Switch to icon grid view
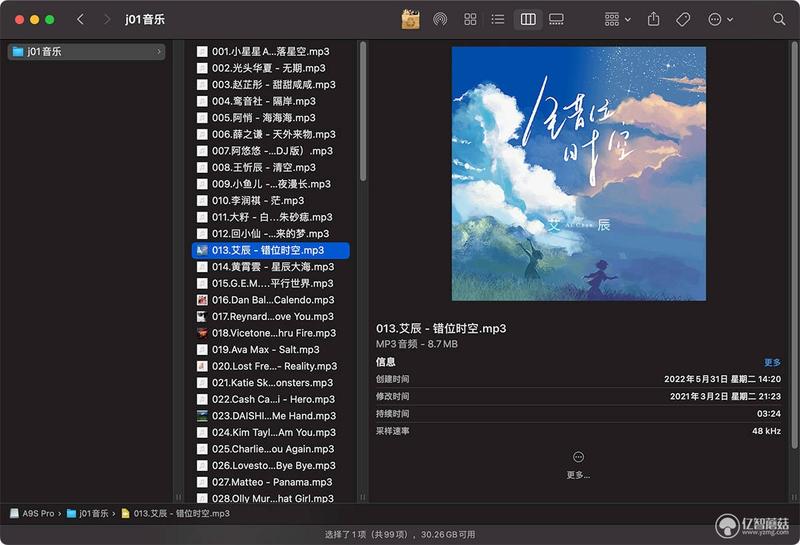This screenshot has width=800, height=545. (x=470, y=19)
